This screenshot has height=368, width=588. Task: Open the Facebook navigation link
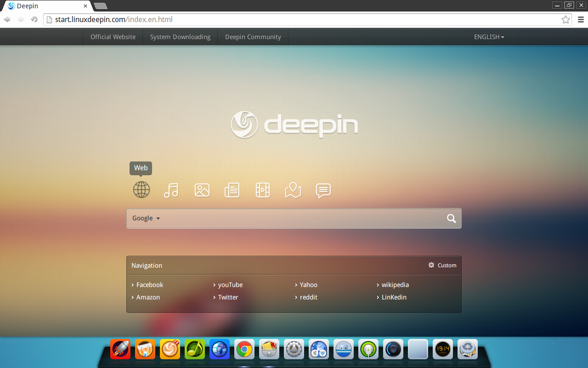click(x=149, y=285)
